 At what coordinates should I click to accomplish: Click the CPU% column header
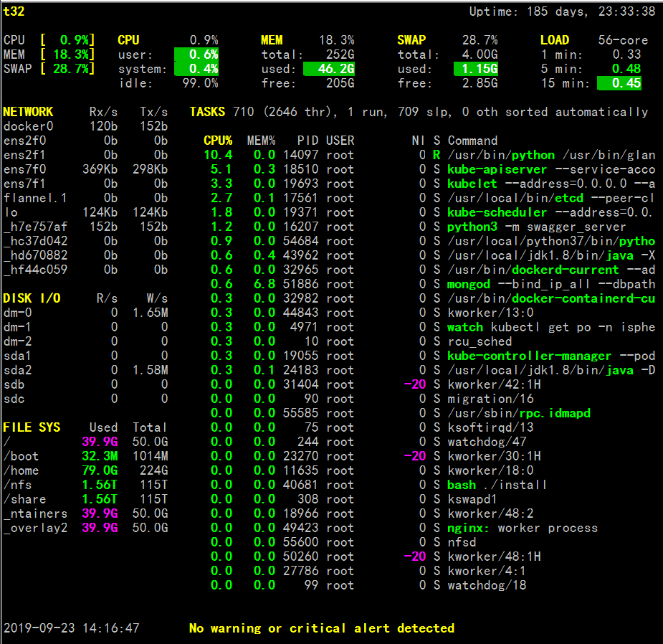coord(218,141)
